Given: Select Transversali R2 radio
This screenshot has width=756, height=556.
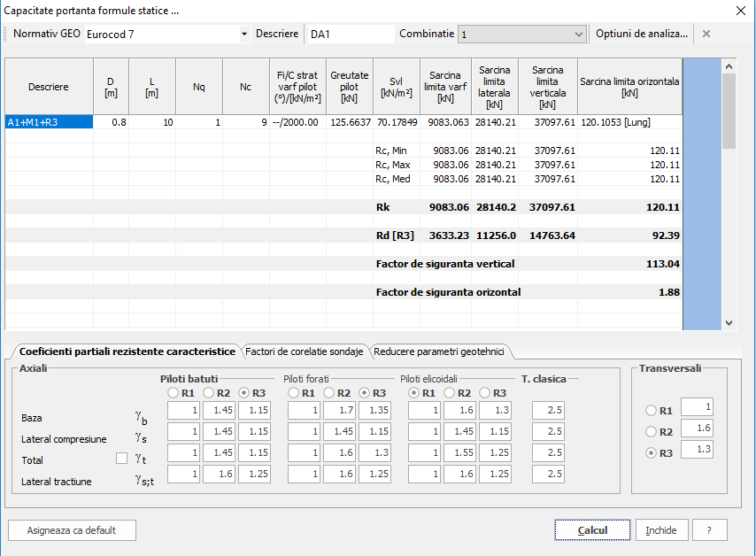Looking at the screenshot, I should tap(651, 431).
